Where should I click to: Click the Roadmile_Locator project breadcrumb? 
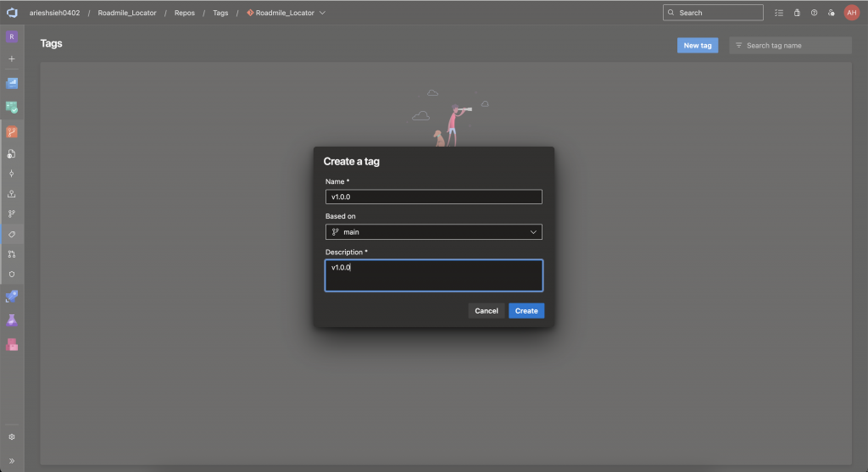pyautogui.click(x=127, y=13)
